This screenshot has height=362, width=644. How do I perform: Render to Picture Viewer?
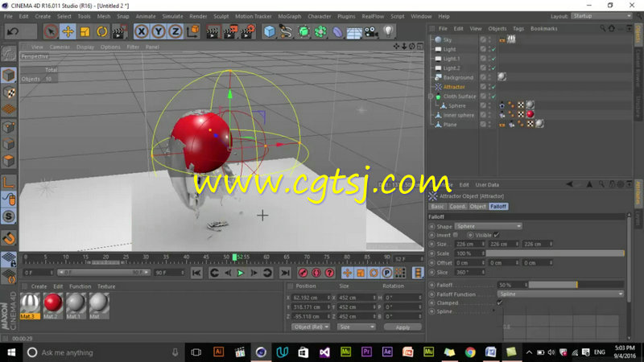(x=230, y=31)
